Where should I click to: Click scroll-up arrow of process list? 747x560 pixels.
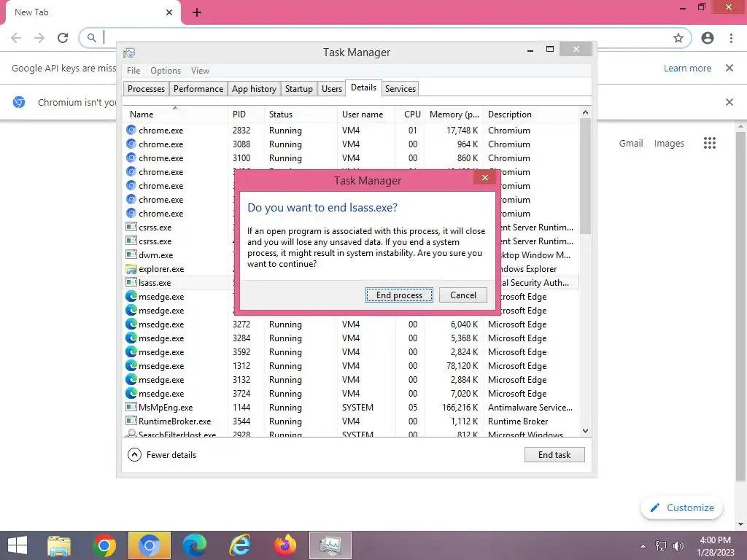586,113
